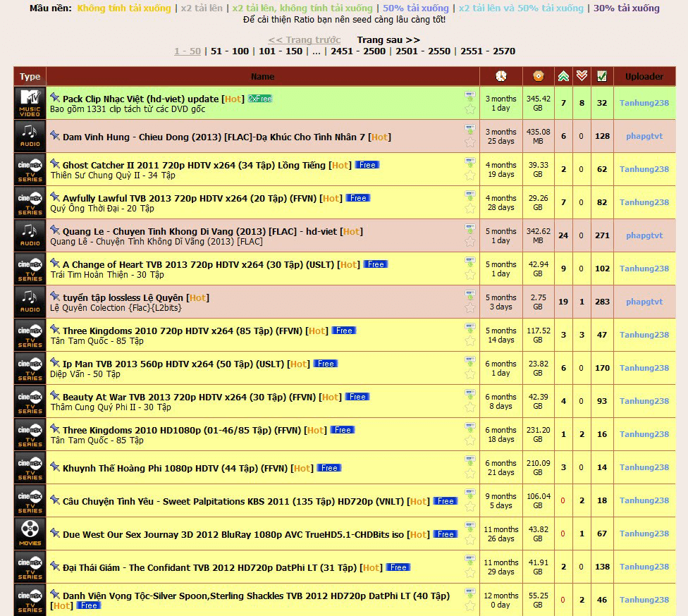Open A Change of Heart TVB 2013

198,264
